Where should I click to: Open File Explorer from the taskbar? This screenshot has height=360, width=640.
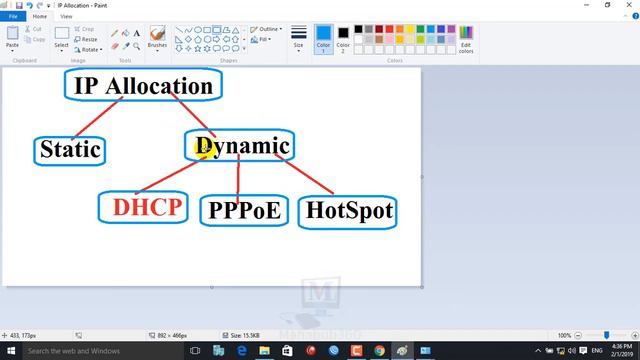tap(264, 351)
